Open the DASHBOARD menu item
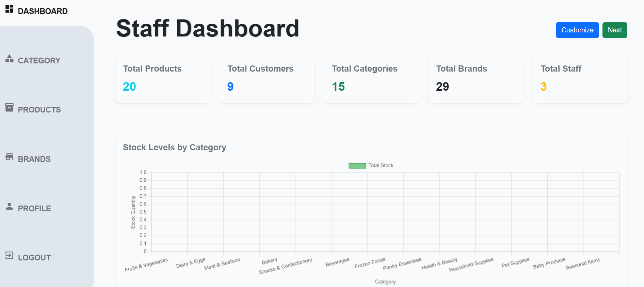The height and width of the screenshot is (287, 644). [x=43, y=11]
